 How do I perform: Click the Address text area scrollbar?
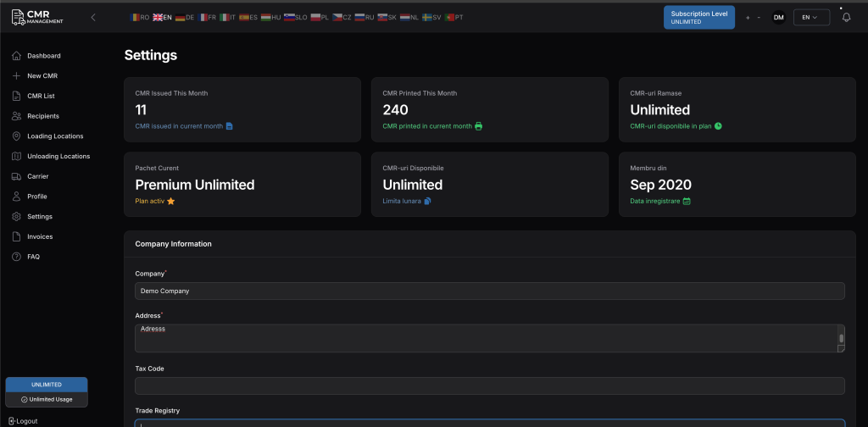point(842,338)
